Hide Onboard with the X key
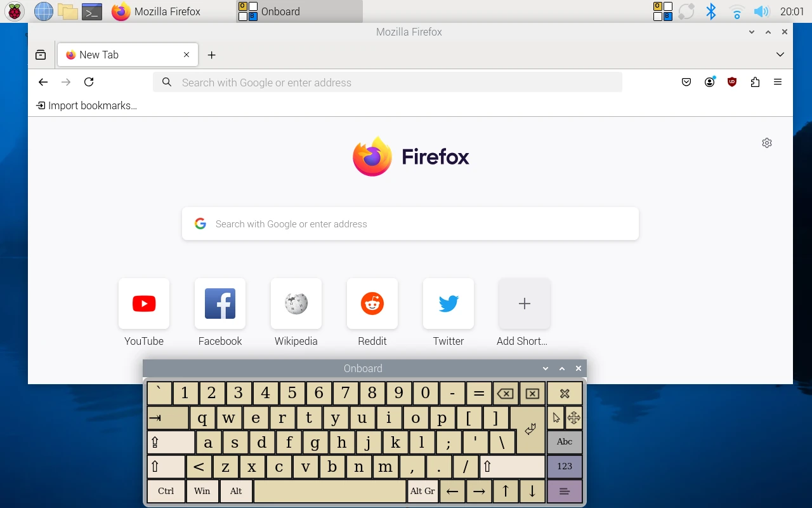The width and height of the screenshot is (812, 508). pyautogui.click(x=565, y=394)
